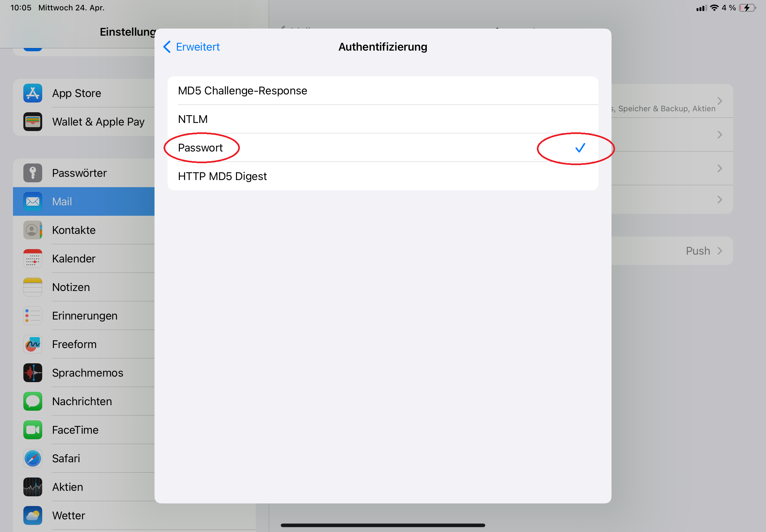
Task: Select the Safari compass icon
Action: click(x=33, y=458)
